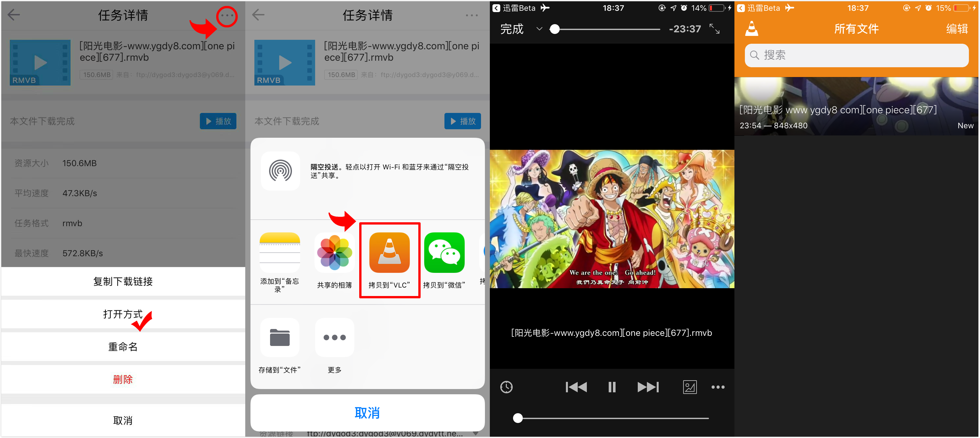The width and height of the screenshot is (980, 438).
Task: Tap skip backward button in VLC
Action: [x=576, y=387]
